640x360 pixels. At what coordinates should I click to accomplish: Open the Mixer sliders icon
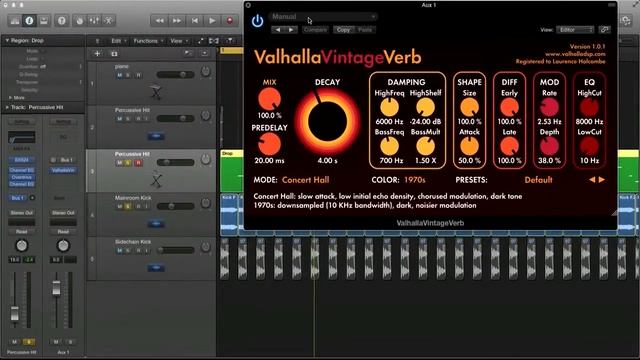point(94,20)
